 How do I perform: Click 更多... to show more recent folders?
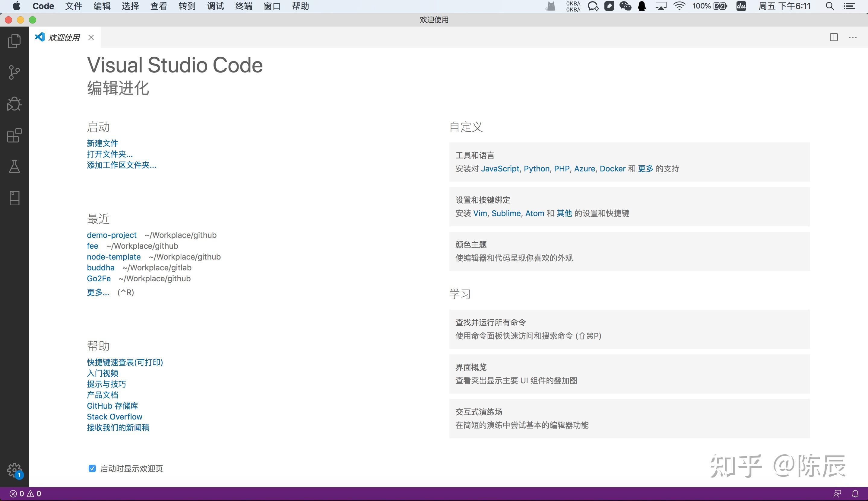pyautogui.click(x=98, y=292)
